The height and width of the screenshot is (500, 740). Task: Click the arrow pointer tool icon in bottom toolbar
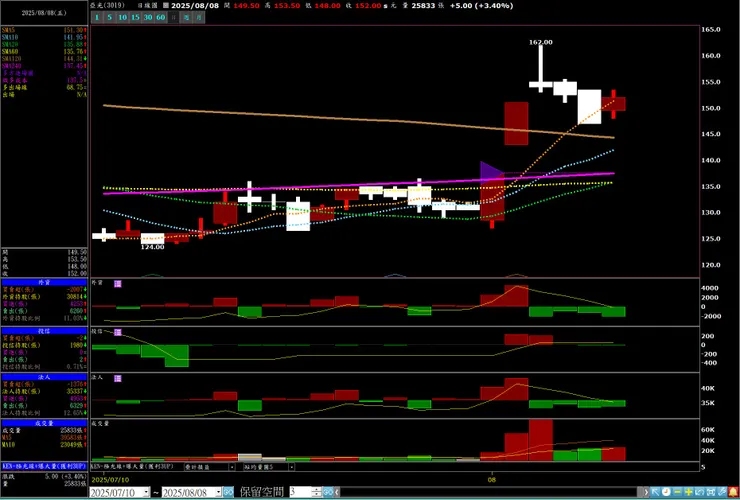pos(655,492)
